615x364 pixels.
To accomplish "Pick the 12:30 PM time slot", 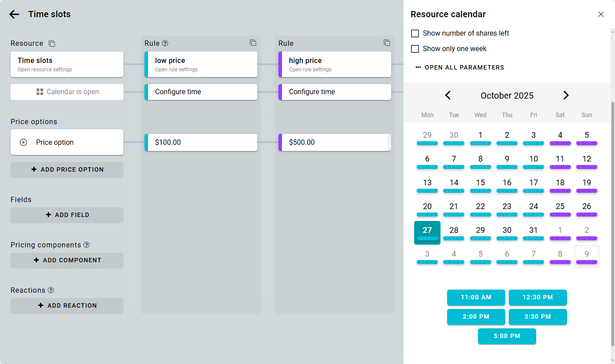I will (x=537, y=298).
